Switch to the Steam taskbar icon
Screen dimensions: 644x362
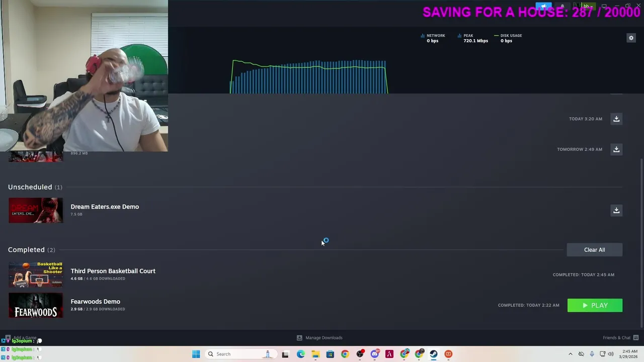coord(433,354)
